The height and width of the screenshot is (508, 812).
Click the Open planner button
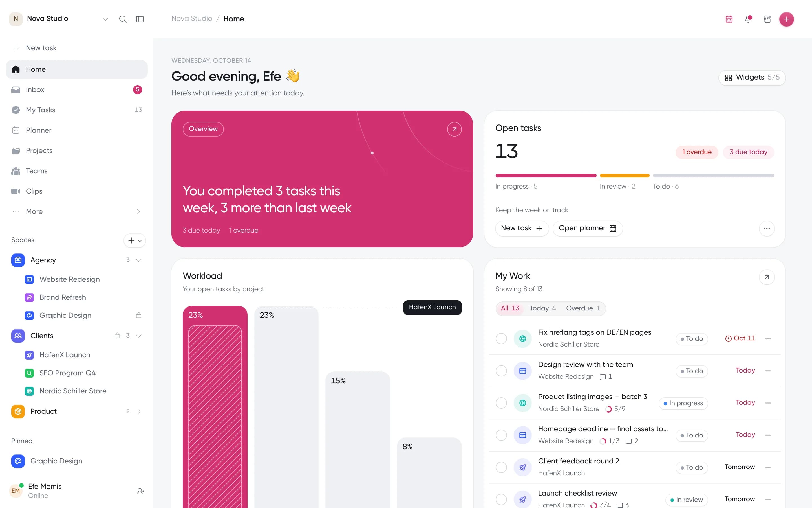pyautogui.click(x=588, y=229)
